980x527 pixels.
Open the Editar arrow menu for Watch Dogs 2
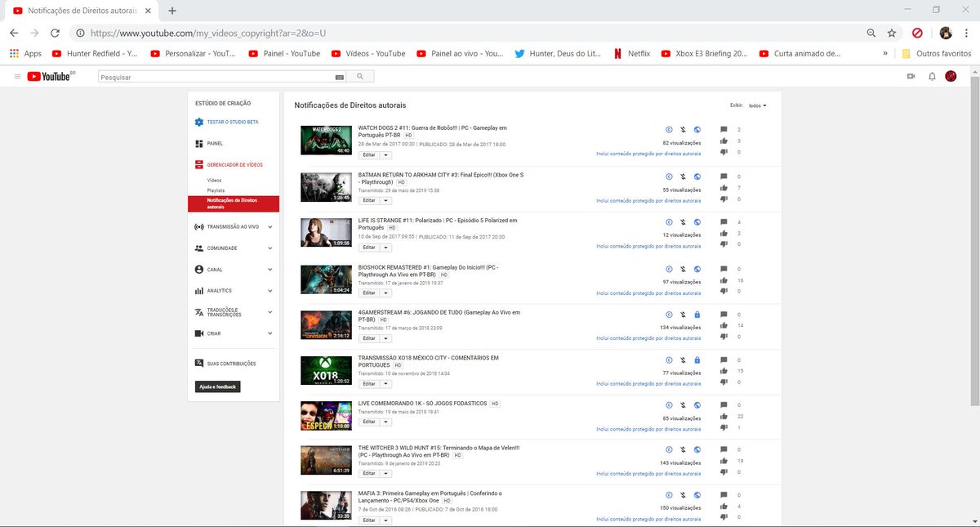tap(385, 155)
